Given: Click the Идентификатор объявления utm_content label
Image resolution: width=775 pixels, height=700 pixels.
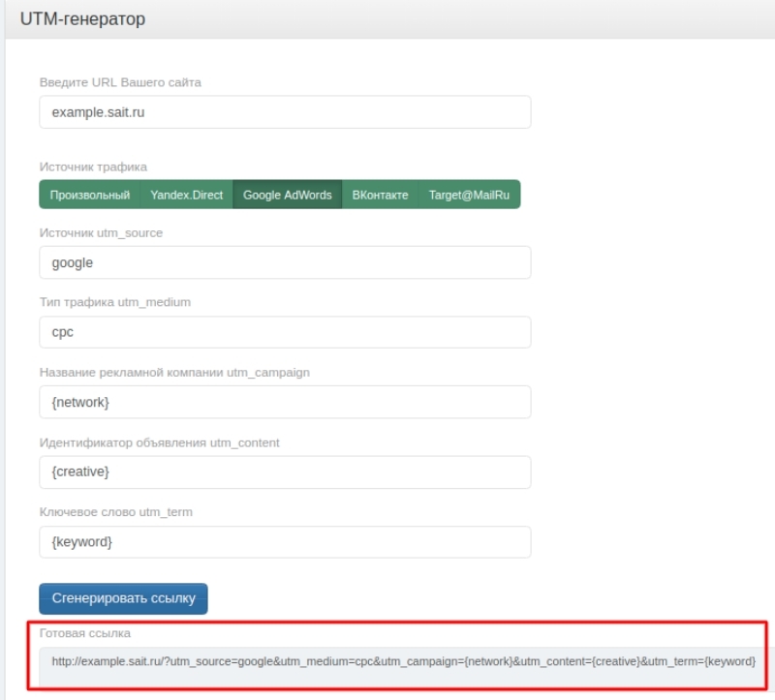Looking at the screenshot, I should tap(159, 442).
